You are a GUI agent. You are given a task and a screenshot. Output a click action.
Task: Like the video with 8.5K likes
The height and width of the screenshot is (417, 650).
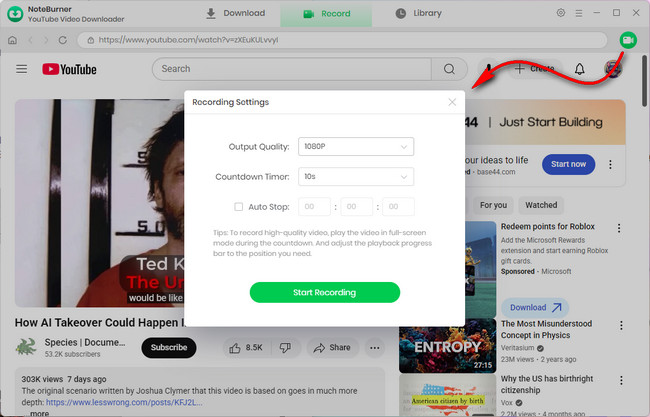246,348
